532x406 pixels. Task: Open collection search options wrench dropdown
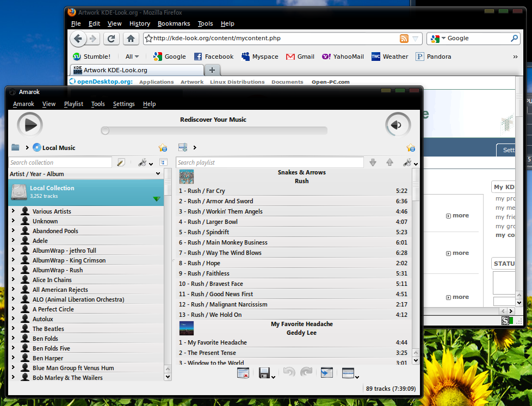pyautogui.click(x=145, y=163)
